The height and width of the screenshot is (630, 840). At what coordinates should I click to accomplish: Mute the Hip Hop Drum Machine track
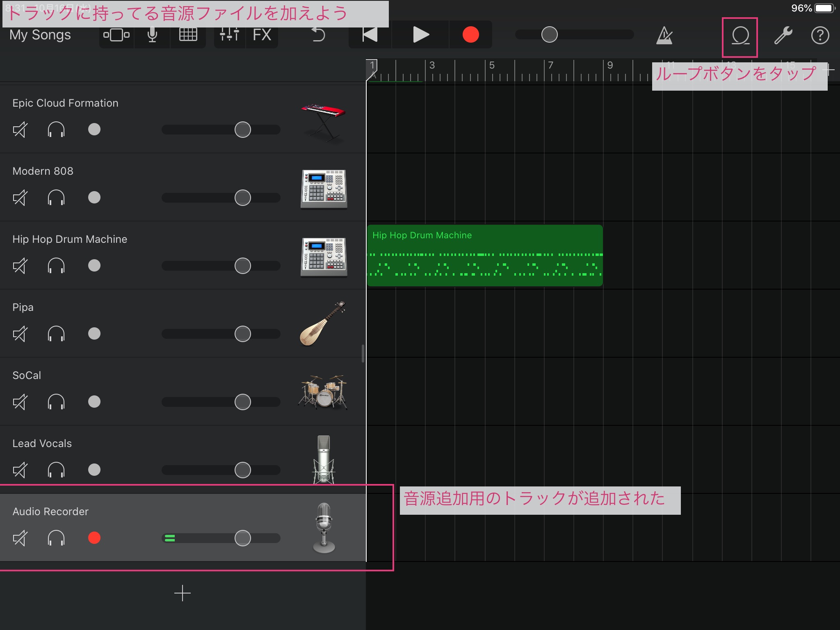coord(20,266)
